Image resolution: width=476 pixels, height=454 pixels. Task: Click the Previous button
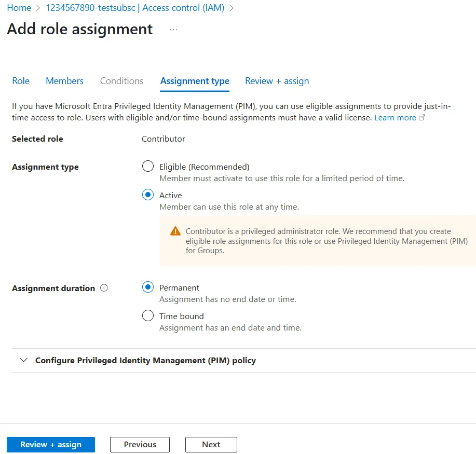pyautogui.click(x=140, y=445)
